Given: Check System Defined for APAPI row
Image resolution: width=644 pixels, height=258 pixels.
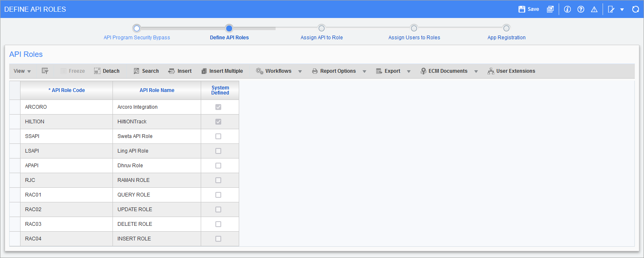Looking at the screenshot, I should [x=218, y=166].
